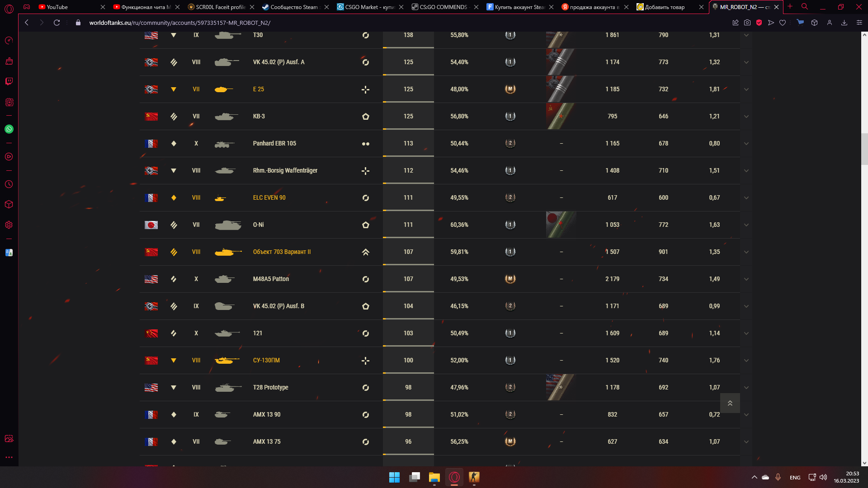
Task: Open browser history clock icon in sidebar
Action: 9,184
